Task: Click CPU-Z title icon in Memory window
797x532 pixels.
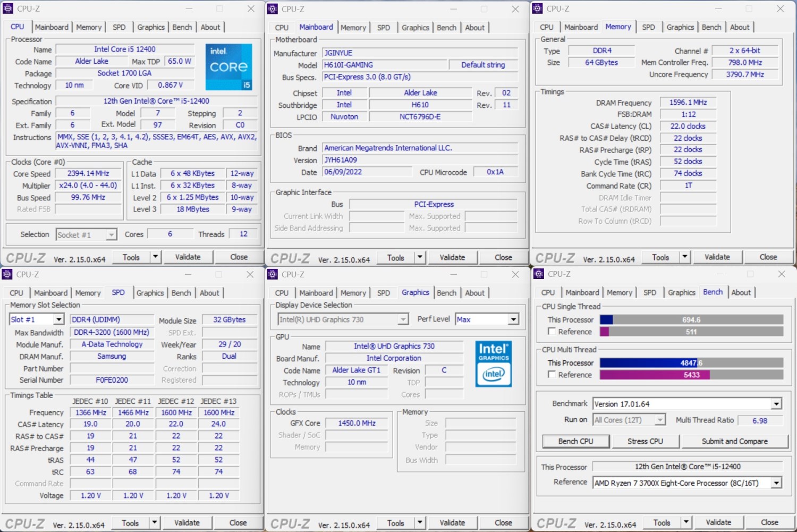Action: click(538, 9)
